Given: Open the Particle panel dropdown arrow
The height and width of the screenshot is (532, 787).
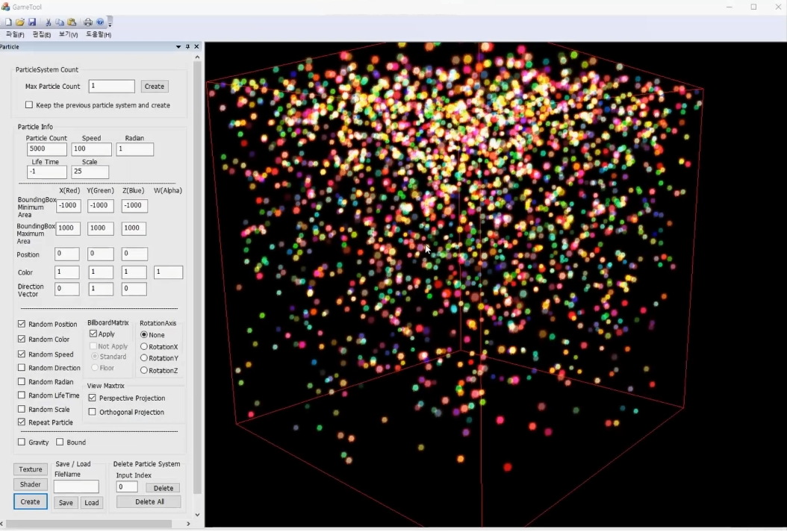Looking at the screenshot, I should 178,46.
